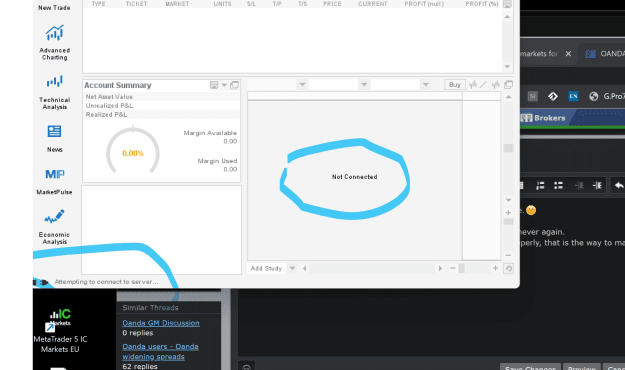Screen dimensions: 625x370
Task: Move chart timeline left arrow
Action: click(x=305, y=268)
